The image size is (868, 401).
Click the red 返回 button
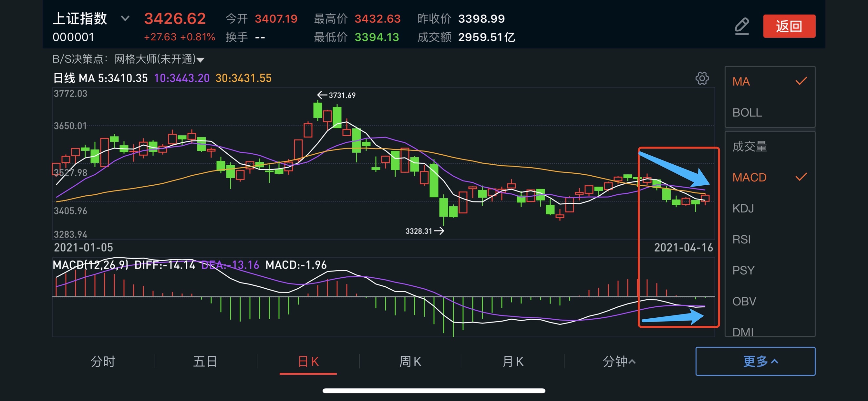click(x=789, y=26)
